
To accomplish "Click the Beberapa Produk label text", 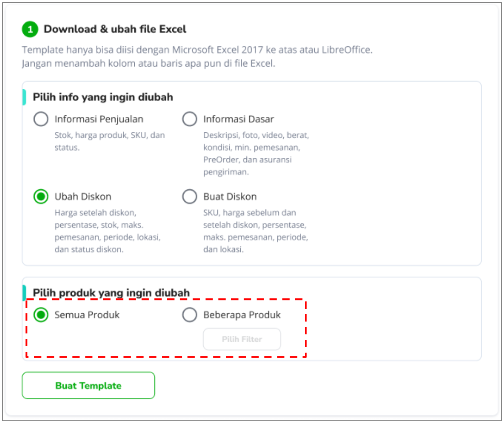I will [x=242, y=315].
